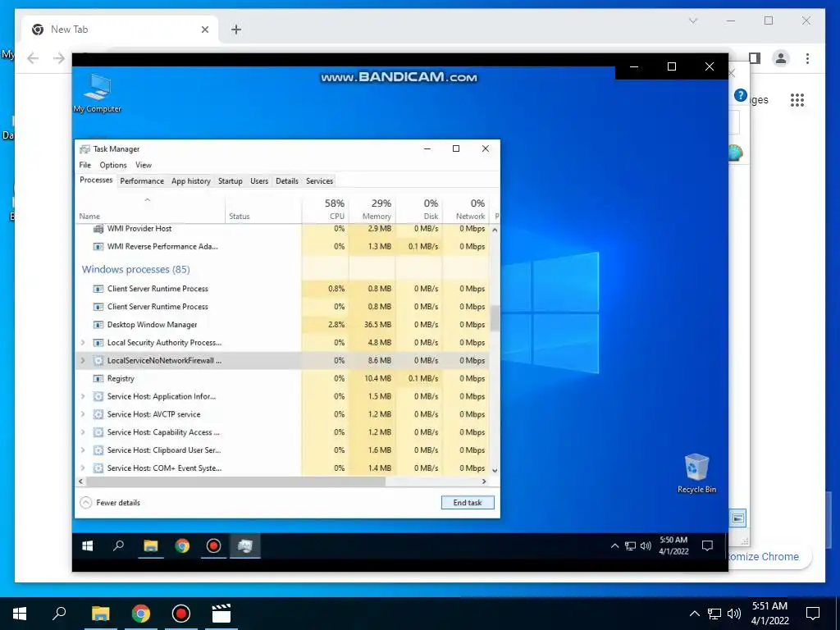Open outer taskbar search
840x630 pixels.
[x=59, y=614]
